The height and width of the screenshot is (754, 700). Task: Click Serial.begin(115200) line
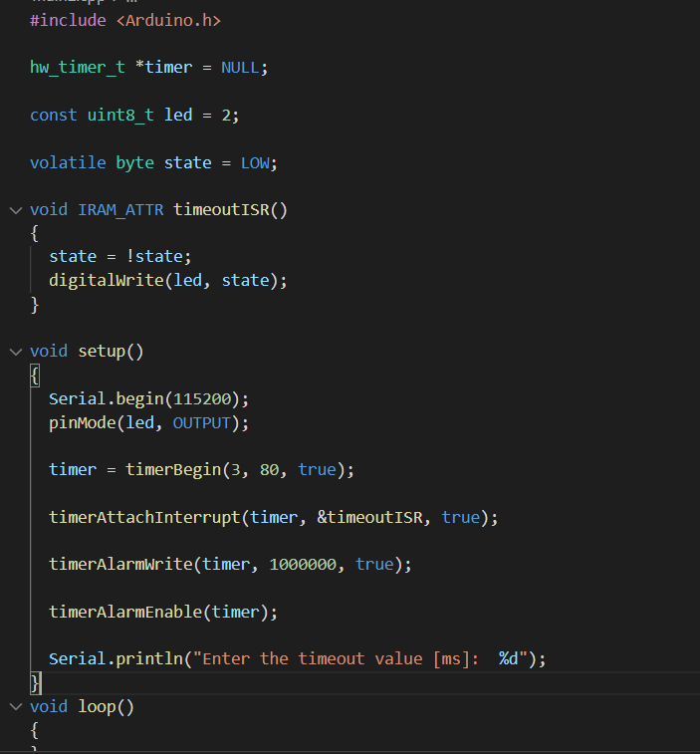[x=148, y=398]
